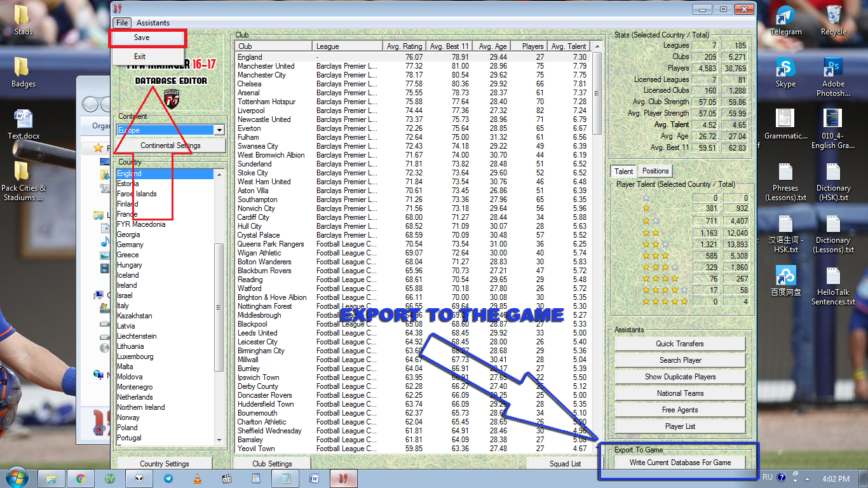868x488 pixels.
Task: Open Windows Explorer from the taskbar
Action: coord(51,478)
